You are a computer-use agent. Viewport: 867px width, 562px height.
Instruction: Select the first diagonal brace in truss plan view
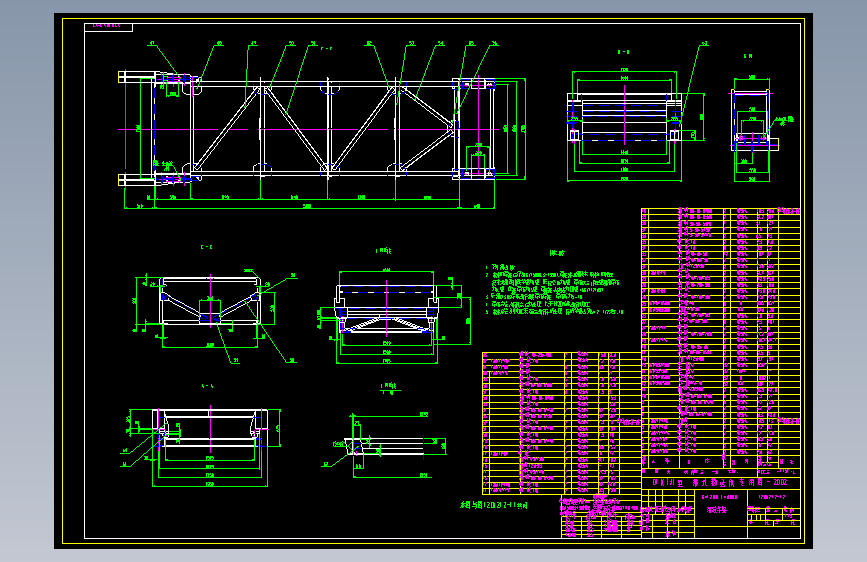226,128
